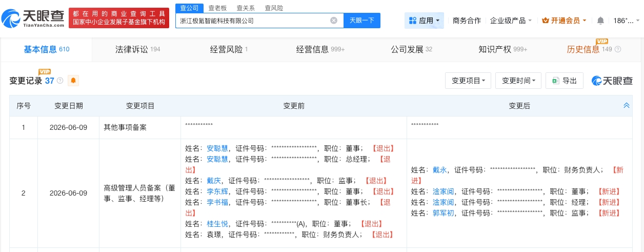Viewport: 644px width, 252px height.
Task: Open 安聪慧 director (董事) profile link
Action: pos(217,148)
